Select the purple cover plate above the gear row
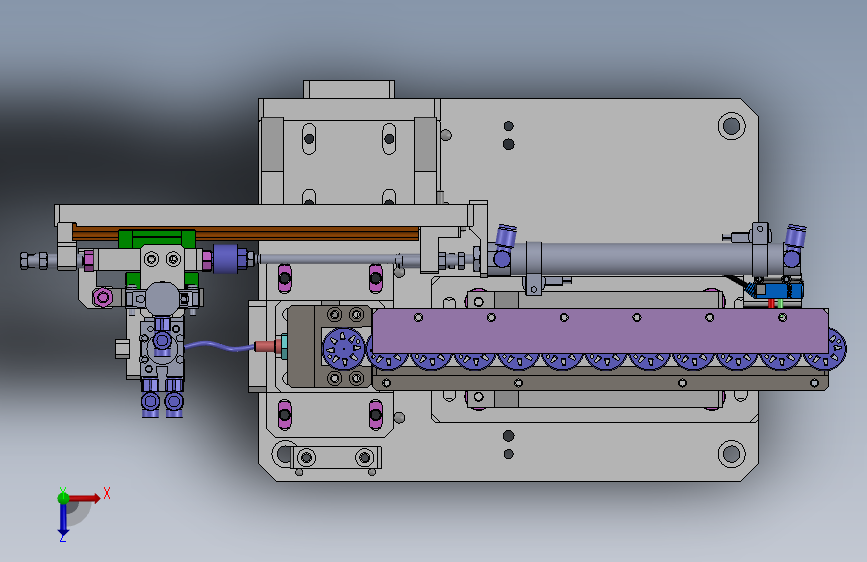The image size is (867, 562). (600, 331)
